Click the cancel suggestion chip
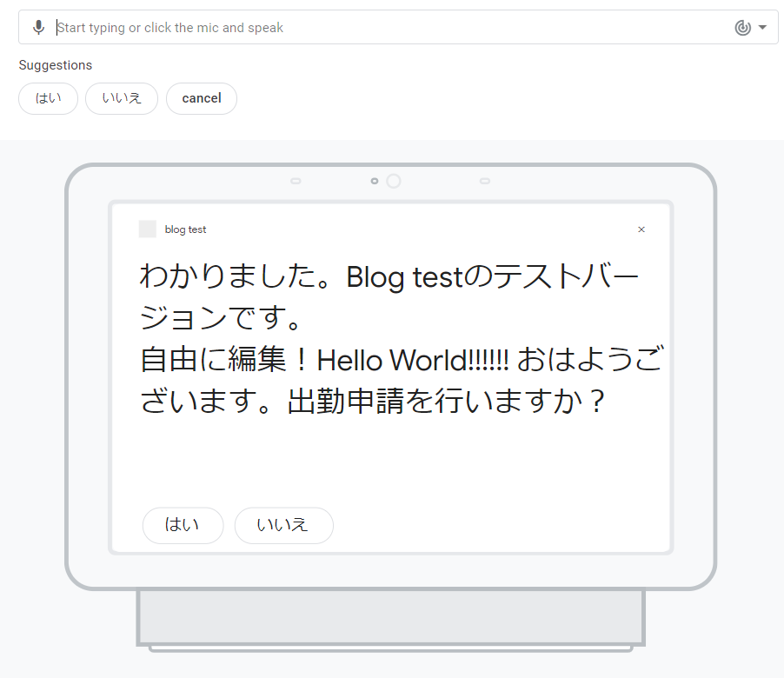This screenshot has height=678, width=784. (202, 98)
